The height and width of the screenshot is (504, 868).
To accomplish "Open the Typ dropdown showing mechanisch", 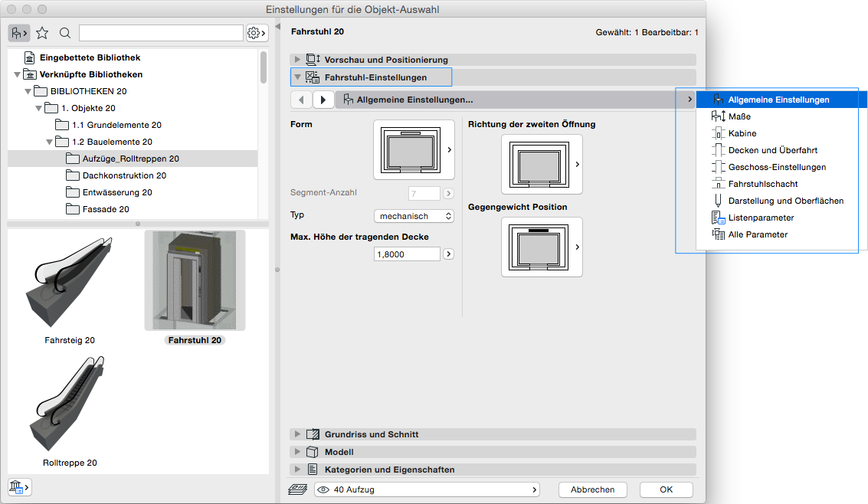I will pos(414,216).
